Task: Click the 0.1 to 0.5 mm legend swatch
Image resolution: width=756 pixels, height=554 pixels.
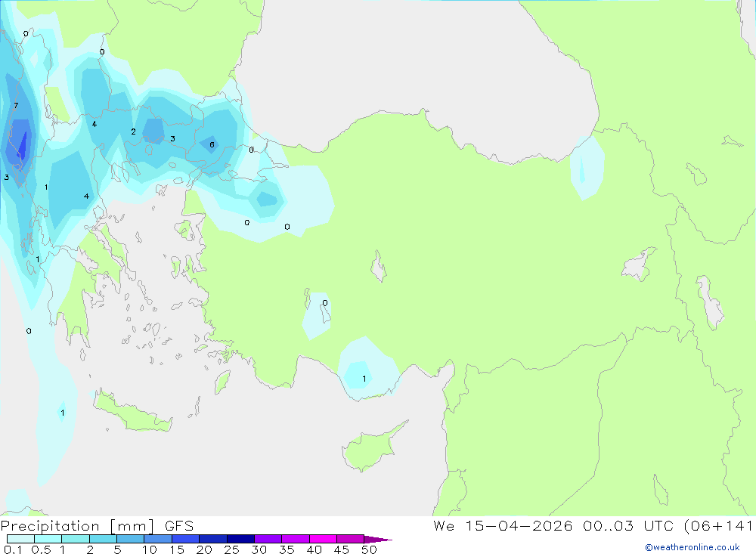Action: click(x=20, y=539)
